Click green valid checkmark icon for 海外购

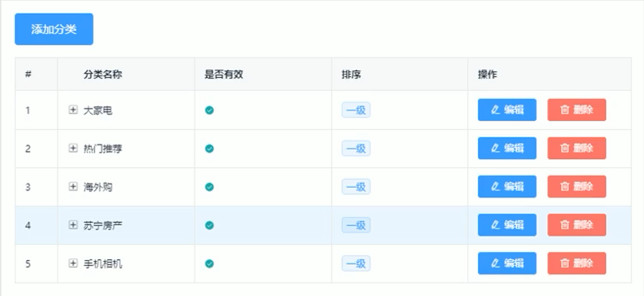209,187
